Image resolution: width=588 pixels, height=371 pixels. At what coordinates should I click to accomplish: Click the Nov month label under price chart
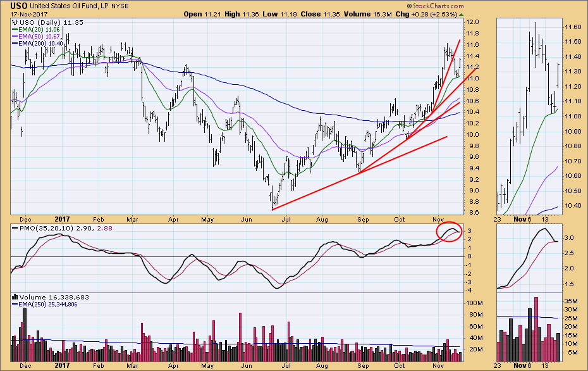pyautogui.click(x=438, y=219)
